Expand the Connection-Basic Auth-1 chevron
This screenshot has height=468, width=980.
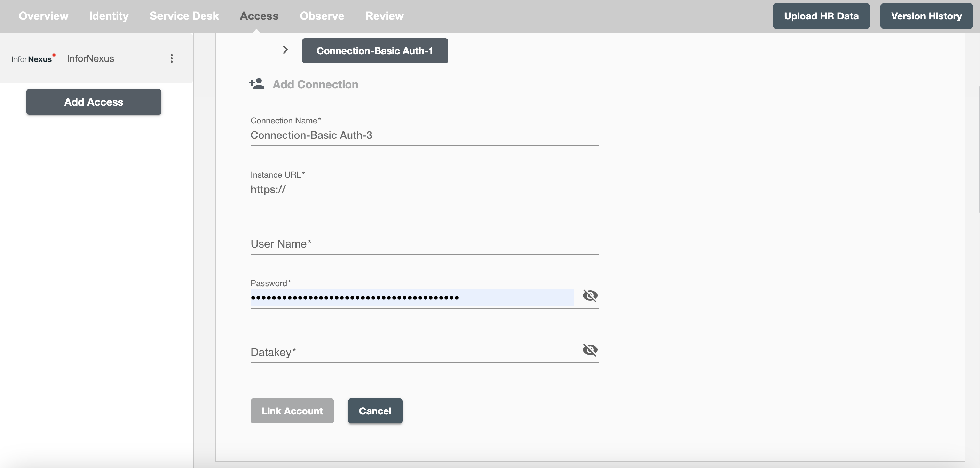tap(285, 50)
